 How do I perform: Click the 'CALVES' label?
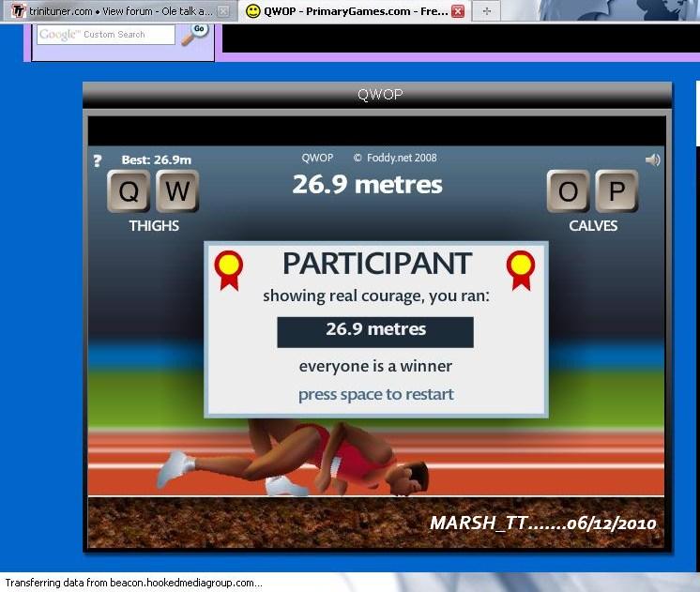[x=593, y=226]
